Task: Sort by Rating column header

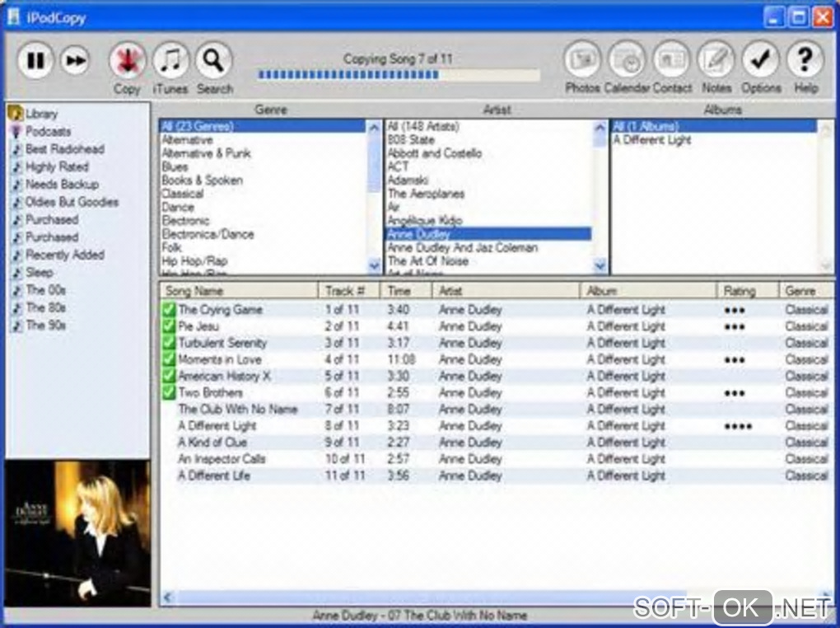Action: (748, 291)
